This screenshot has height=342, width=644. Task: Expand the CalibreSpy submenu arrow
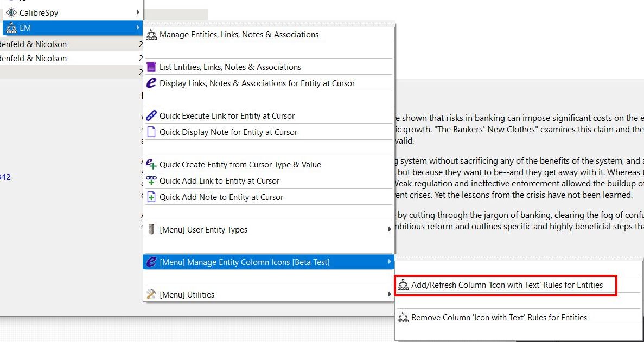tap(138, 12)
